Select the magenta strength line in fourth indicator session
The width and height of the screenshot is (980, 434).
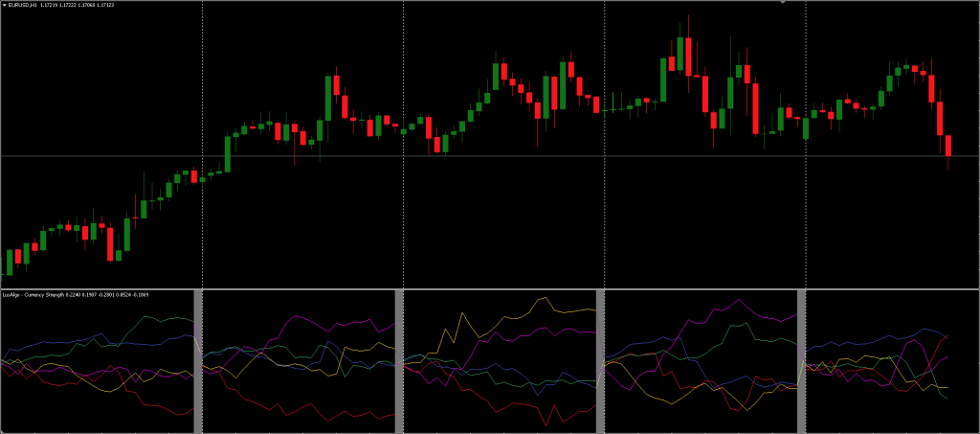point(737,301)
